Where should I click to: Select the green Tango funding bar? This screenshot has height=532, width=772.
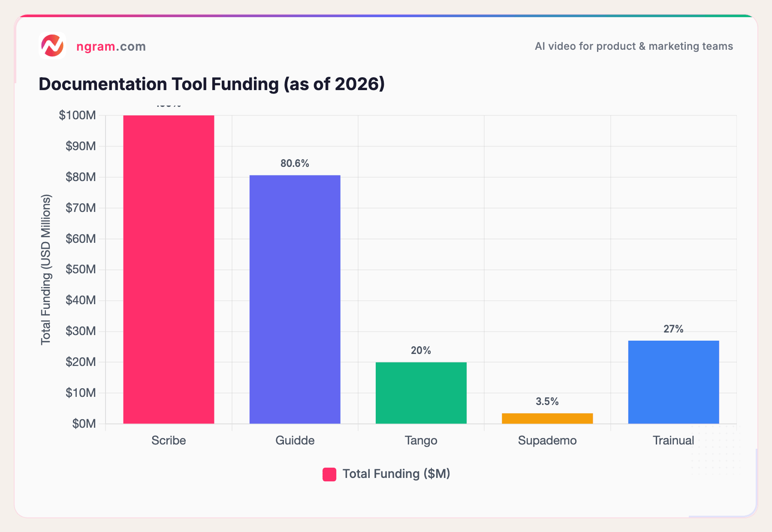(421, 393)
